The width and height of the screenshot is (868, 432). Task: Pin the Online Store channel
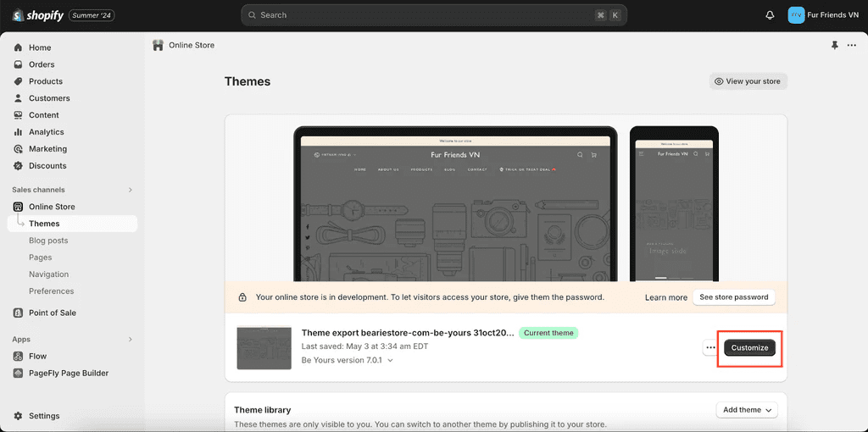pos(835,46)
